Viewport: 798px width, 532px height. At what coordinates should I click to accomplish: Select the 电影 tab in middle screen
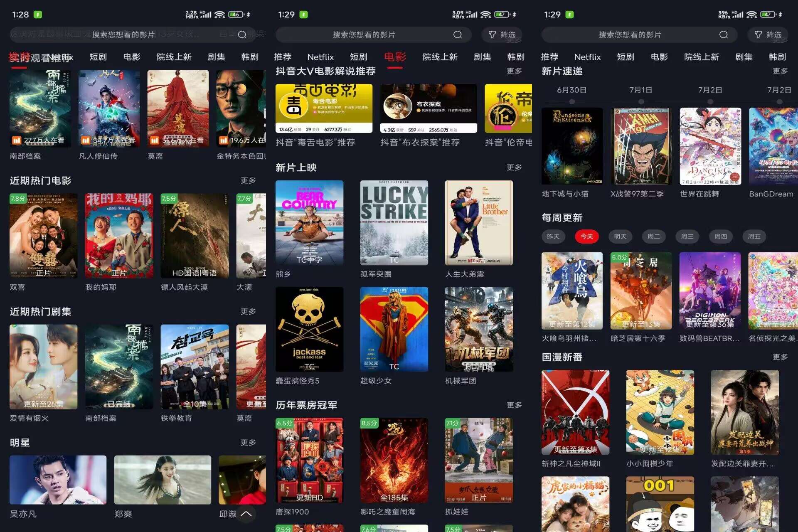[395, 57]
